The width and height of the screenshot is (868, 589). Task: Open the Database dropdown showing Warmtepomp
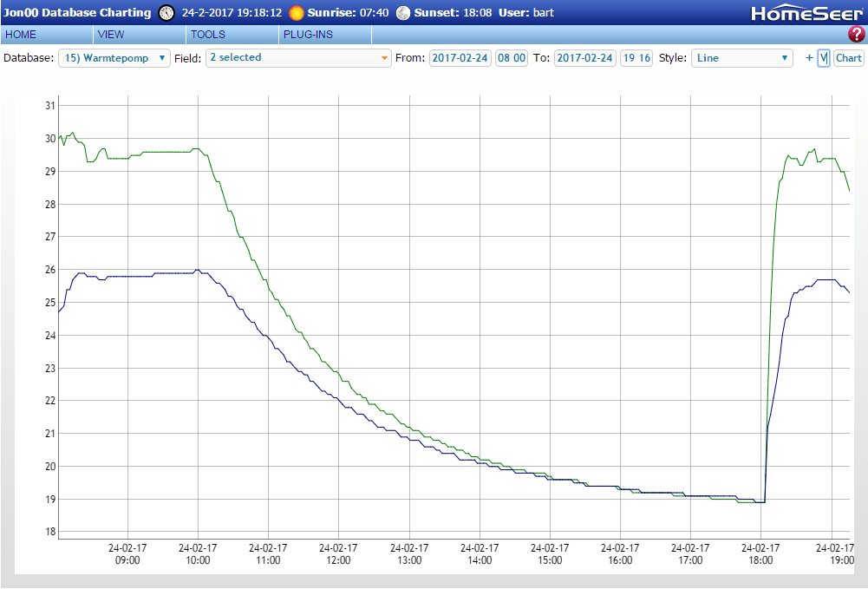click(114, 58)
